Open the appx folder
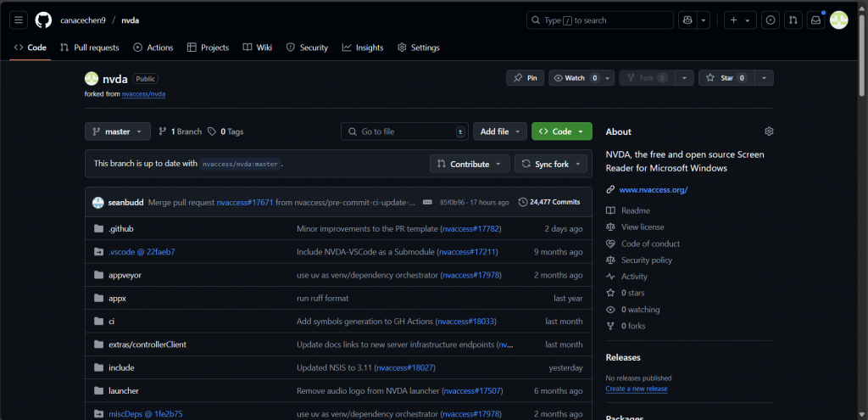Viewport: 868px width, 420px height. click(117, 298)
